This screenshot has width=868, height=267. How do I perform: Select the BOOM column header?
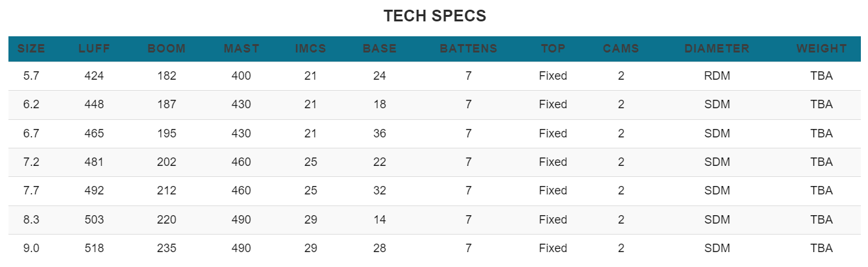167,49
